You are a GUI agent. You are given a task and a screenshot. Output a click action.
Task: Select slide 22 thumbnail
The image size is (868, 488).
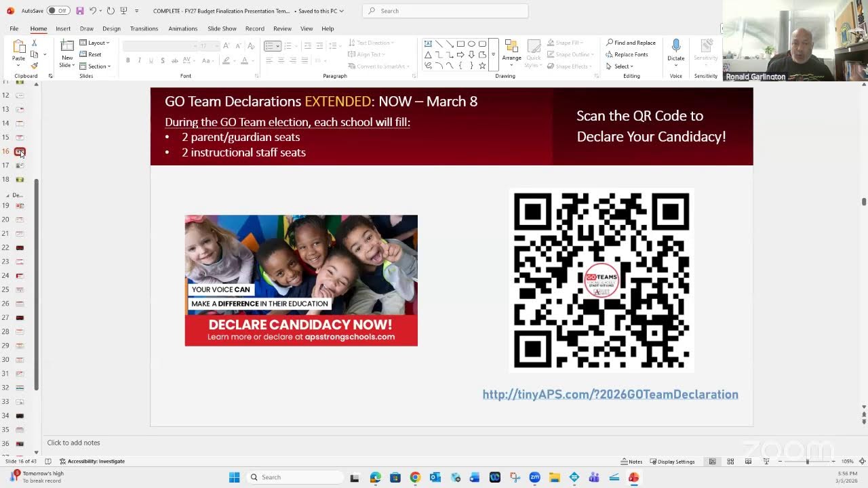(x=20, y=247)
